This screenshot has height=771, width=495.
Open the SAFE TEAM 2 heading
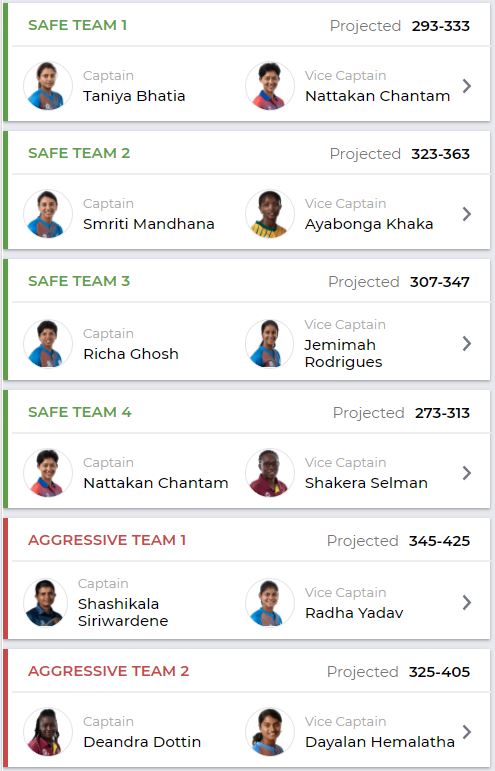tap(79, 153)
